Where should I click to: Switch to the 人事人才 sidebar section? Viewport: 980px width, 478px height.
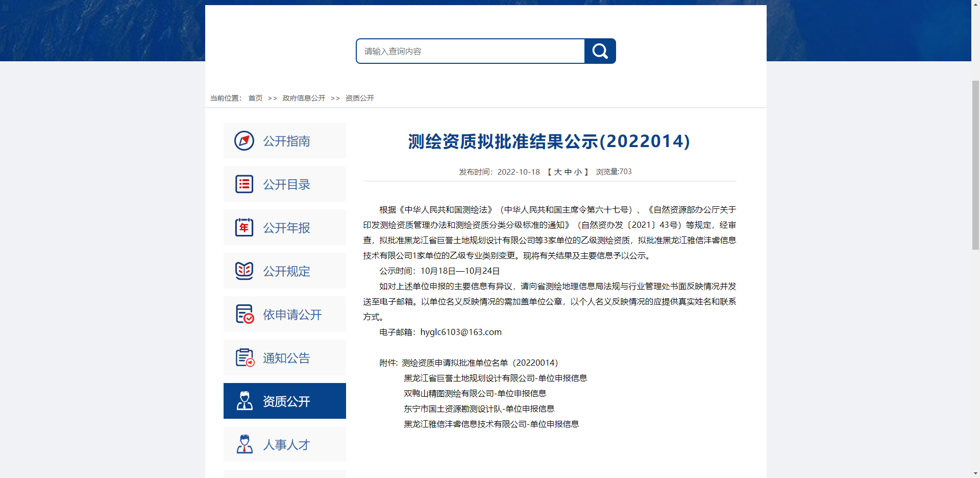286,444
